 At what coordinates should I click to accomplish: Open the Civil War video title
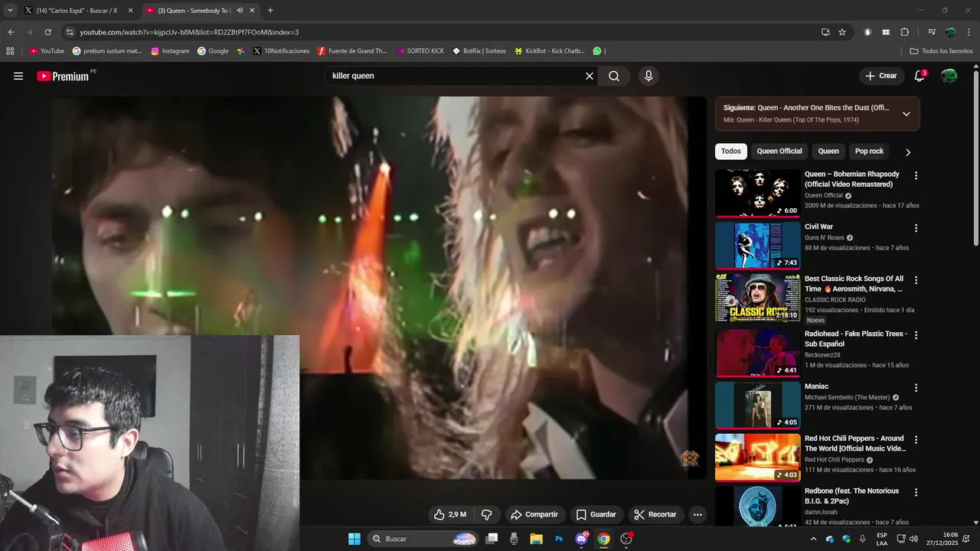coord(818,227)
